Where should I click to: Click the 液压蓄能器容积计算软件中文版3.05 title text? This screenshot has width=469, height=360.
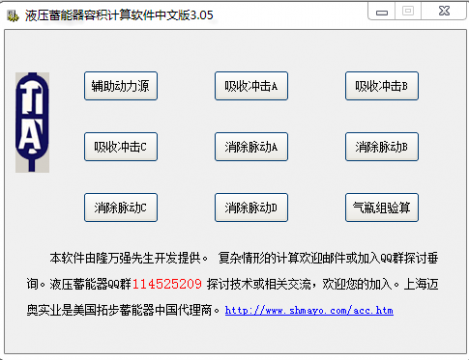pos(119,15)
